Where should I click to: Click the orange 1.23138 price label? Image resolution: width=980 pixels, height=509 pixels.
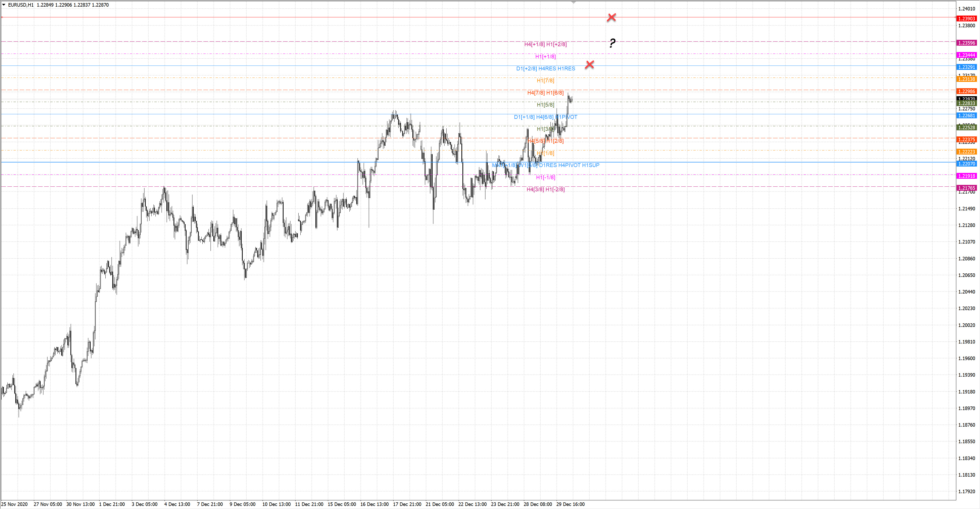tap(966, 79)
